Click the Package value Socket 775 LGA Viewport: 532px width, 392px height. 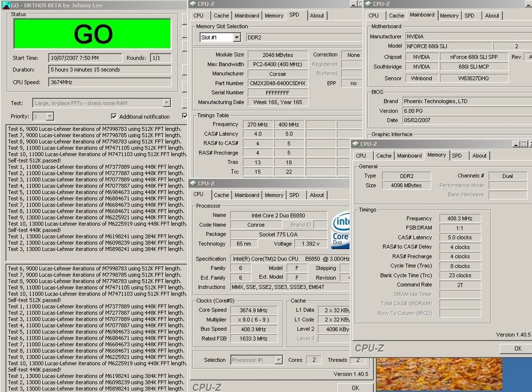tap(278, 234)
